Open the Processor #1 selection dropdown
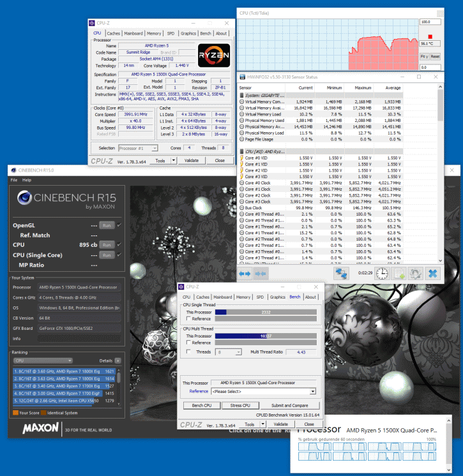 tap(155, 148)
